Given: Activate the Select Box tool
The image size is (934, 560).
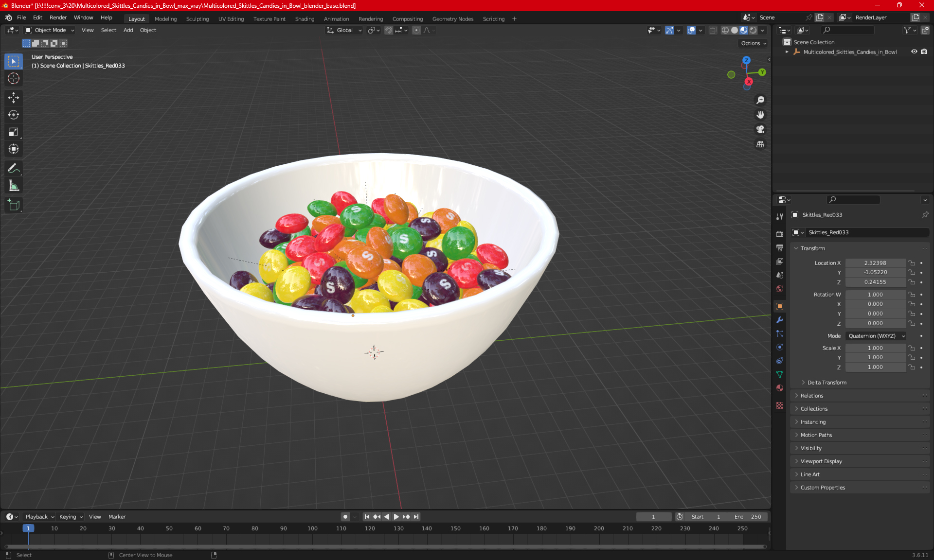Looking at the screenshot, I should pos(14,61).
